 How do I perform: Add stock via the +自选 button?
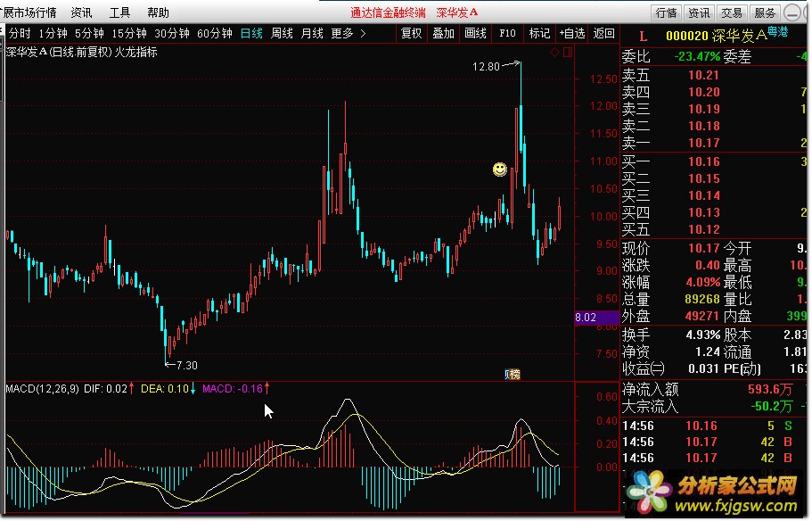click(572, 34)
